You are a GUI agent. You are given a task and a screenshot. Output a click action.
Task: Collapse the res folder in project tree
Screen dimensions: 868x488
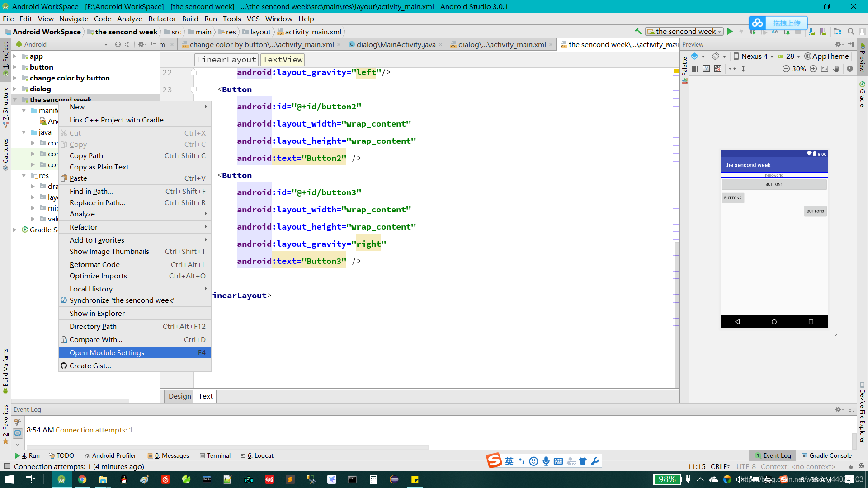[24, 176]
